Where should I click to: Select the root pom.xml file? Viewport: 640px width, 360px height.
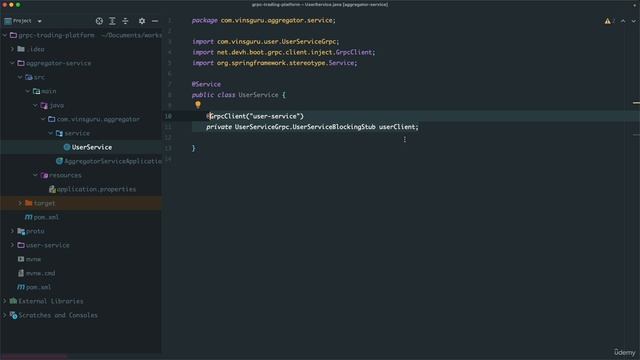coord(38,287)
